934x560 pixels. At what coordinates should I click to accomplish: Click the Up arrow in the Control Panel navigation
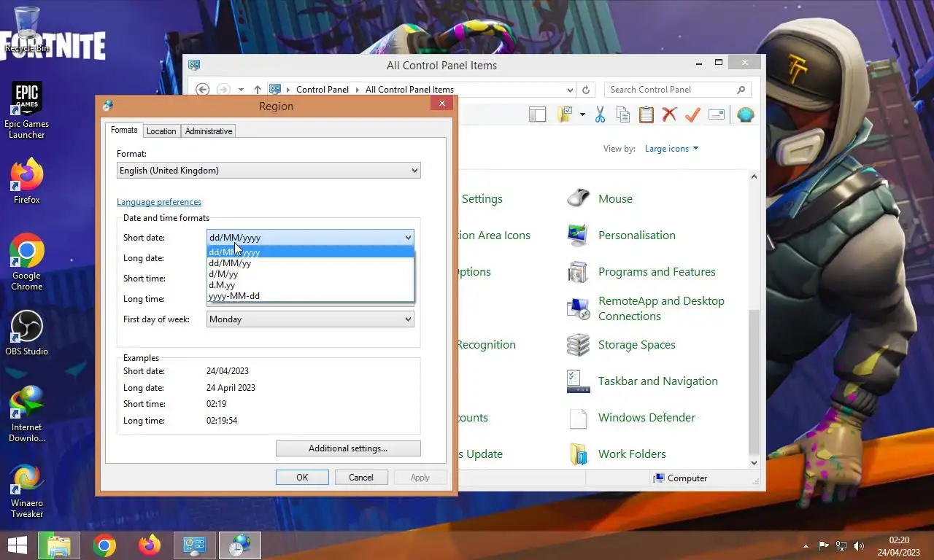click(x=257, y=90)
